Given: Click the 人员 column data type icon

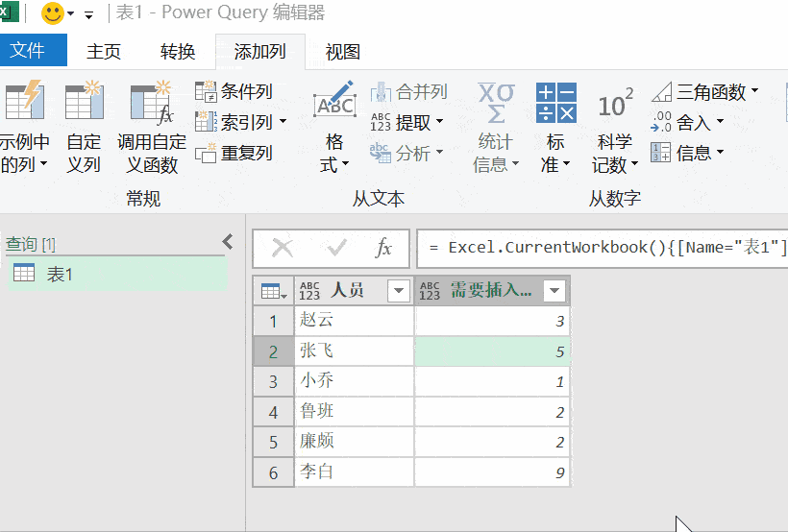Looking at the screenshot, I should [309, 291].
